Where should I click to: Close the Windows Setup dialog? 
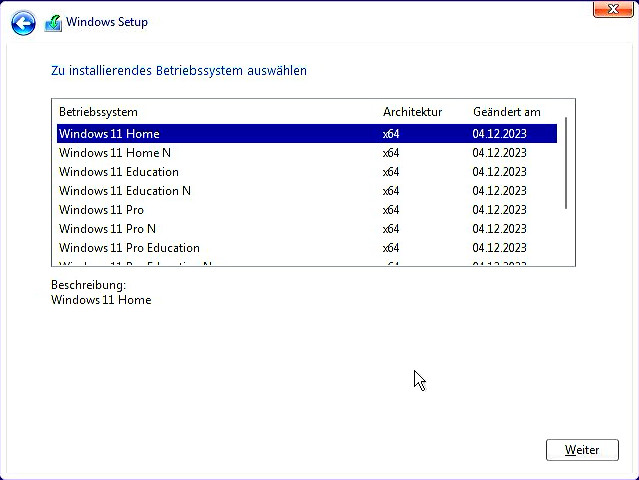coord(613,9)
